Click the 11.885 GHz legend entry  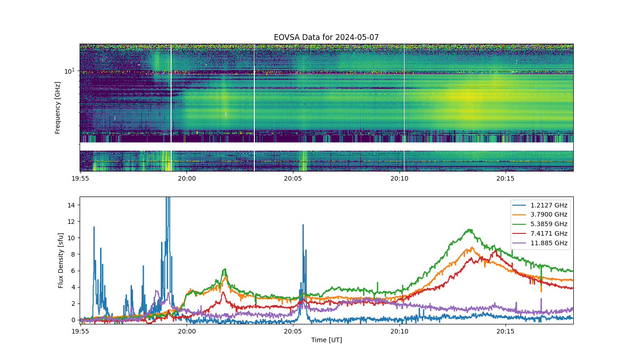[x=541, y=243]
